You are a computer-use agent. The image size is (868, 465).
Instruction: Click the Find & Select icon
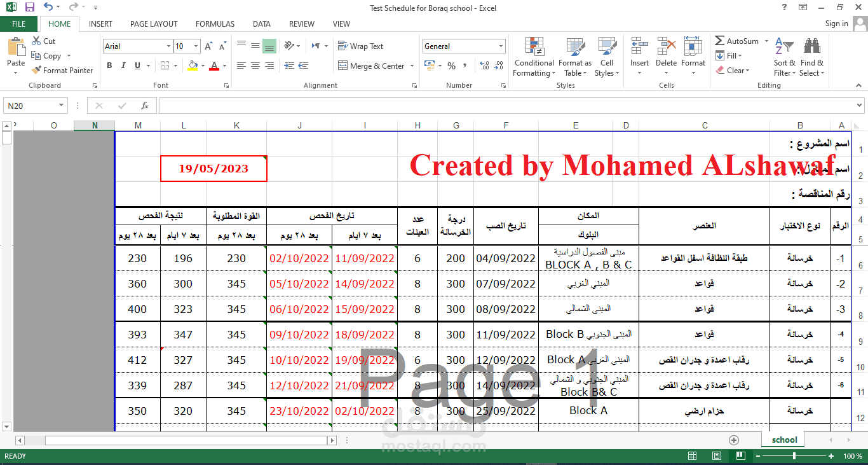pos(811,56)
